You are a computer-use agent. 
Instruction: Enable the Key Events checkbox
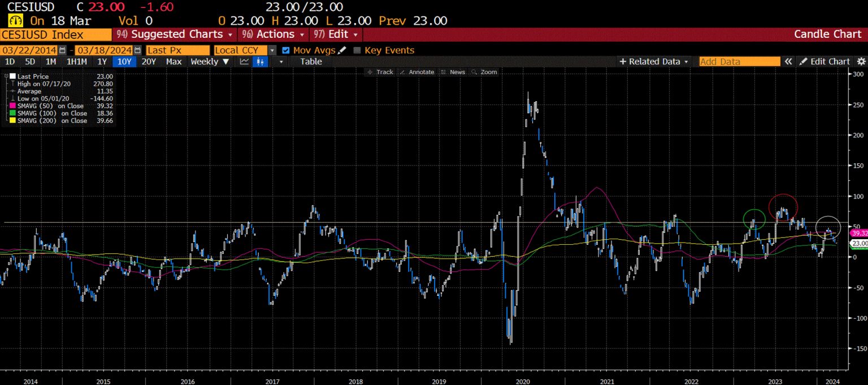357,50
